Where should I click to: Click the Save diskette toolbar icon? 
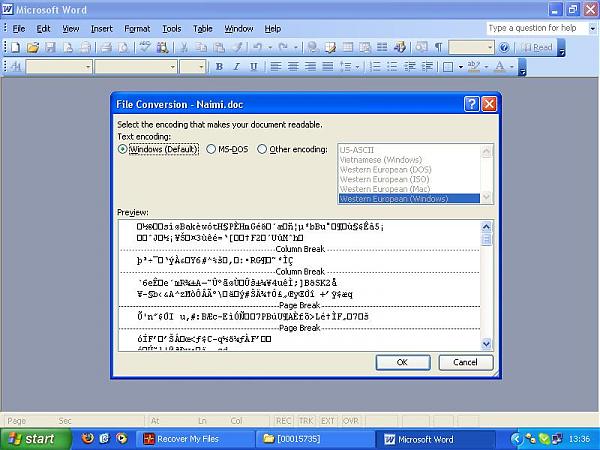point(50,47)
